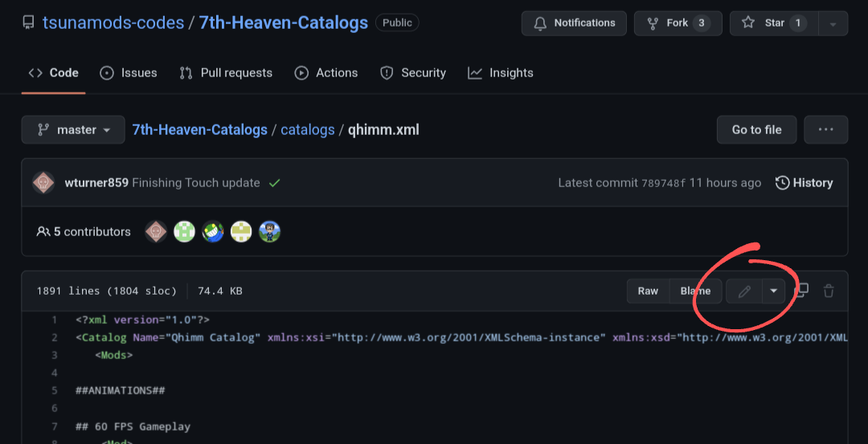
Task: View the Raw file
Action: point(649,291)
